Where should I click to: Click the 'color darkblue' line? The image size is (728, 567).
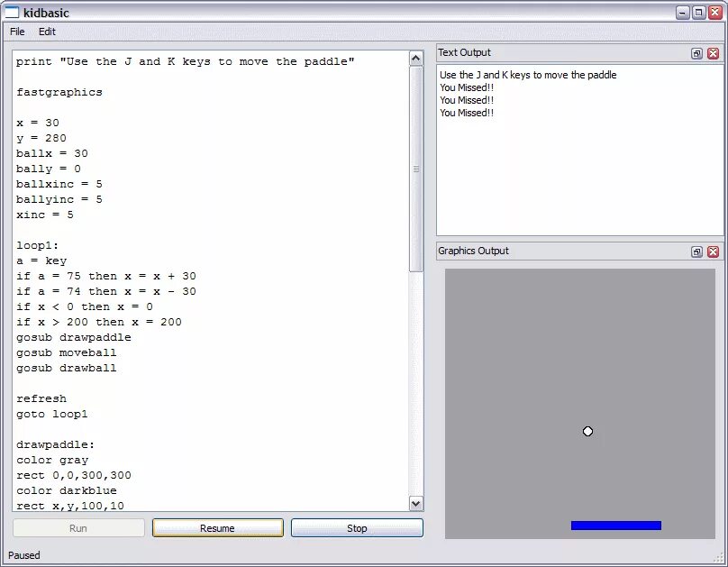(67, 490)
